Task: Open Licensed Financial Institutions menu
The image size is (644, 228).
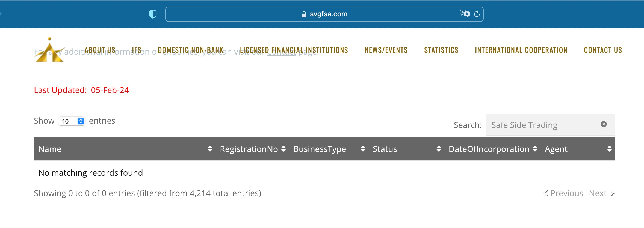Action: point(294,50)
